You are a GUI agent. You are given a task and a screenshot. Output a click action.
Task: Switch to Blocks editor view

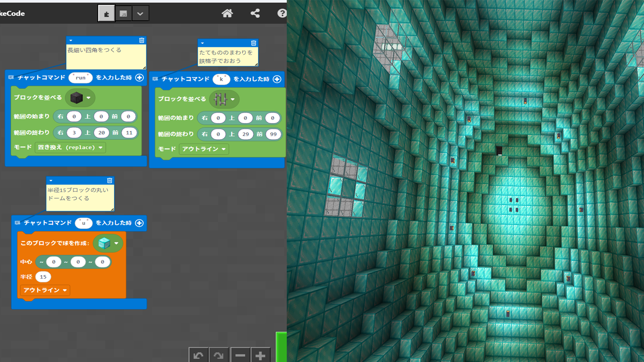pyautogui.click(x=106, y=13)
